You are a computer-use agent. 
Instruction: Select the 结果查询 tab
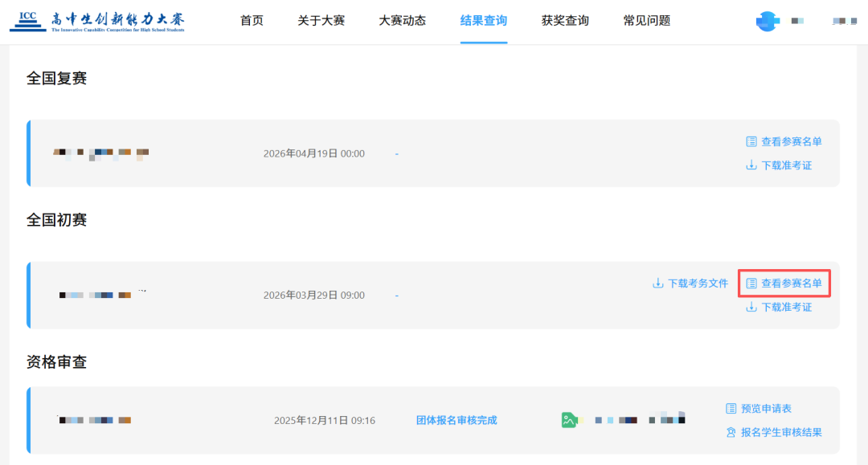pyautogui.click(x=483, y=21)
